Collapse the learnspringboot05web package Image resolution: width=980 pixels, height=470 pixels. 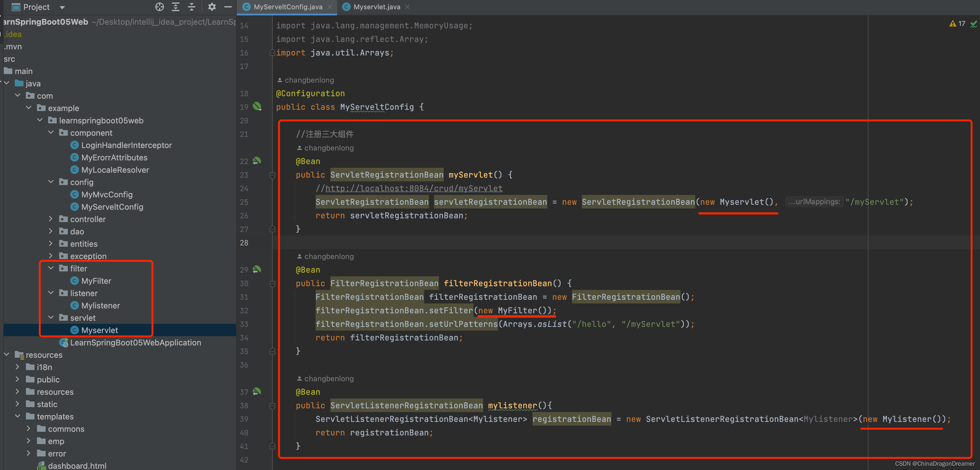click(39, 120)
